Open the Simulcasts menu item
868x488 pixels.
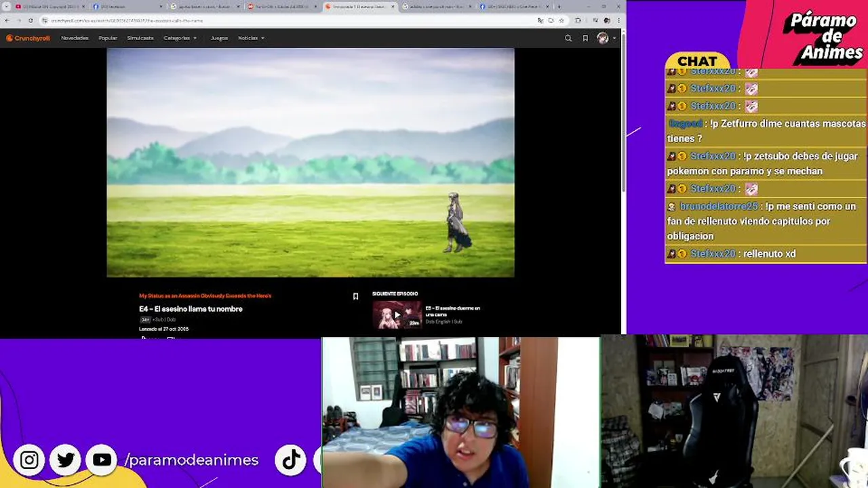click(x=140, y=38)
